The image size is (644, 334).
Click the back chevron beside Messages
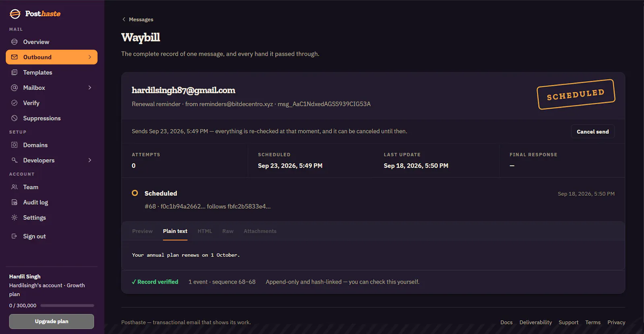[x=124, y=19]
